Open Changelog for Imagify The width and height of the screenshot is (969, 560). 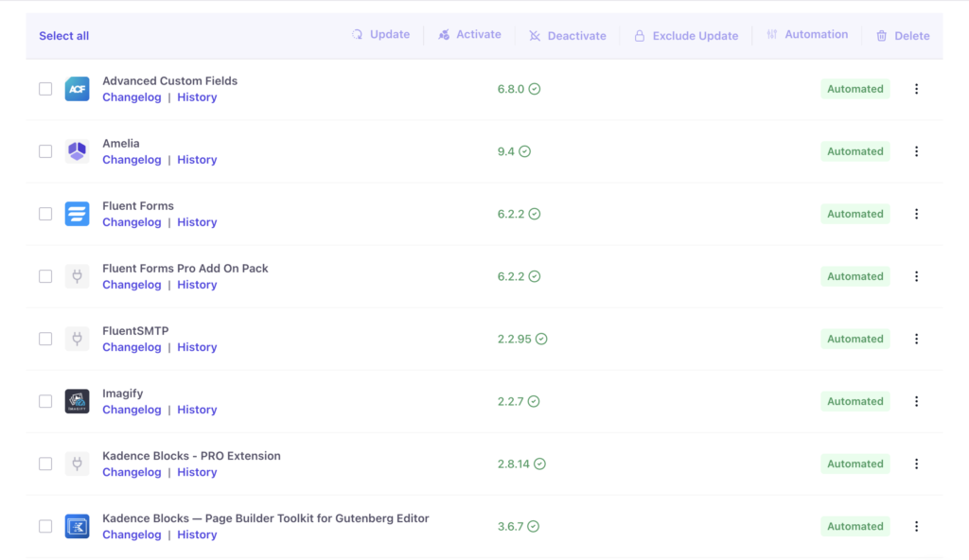coord(132,410)
